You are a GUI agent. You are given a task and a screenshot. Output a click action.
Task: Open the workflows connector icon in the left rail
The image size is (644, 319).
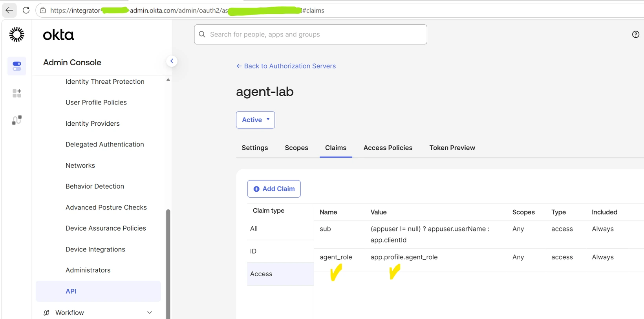tap(17, 120)
